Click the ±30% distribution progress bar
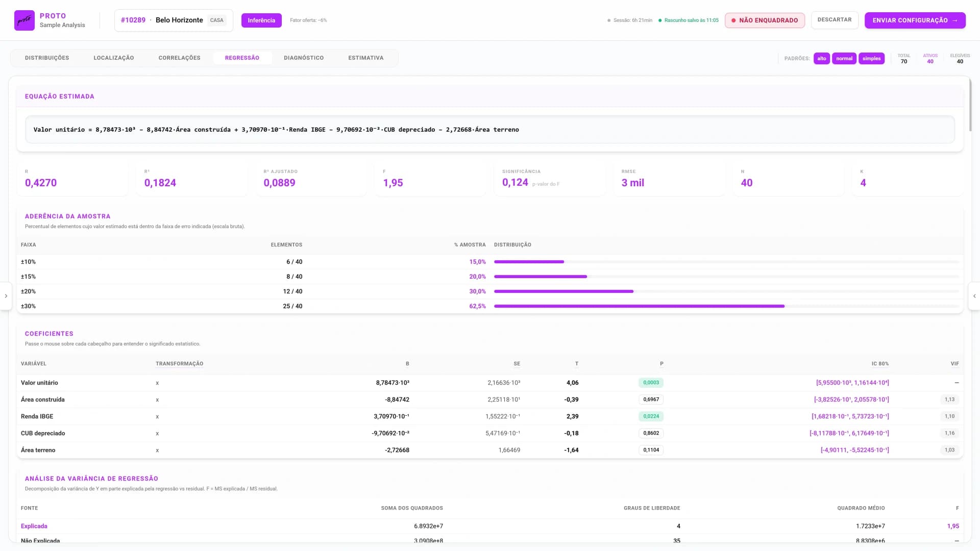The width and height of the screenshot is (980, 551). coord(726,306)
